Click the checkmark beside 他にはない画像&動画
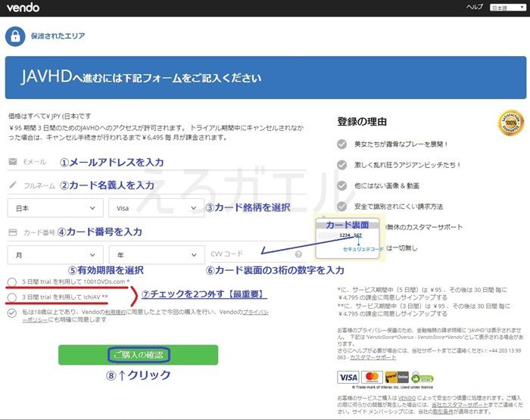Viewport: 530px width, 420px height. 341,185
